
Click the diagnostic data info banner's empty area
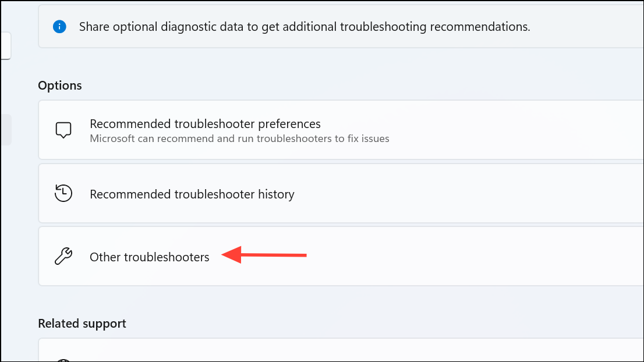tap(588, 27)
